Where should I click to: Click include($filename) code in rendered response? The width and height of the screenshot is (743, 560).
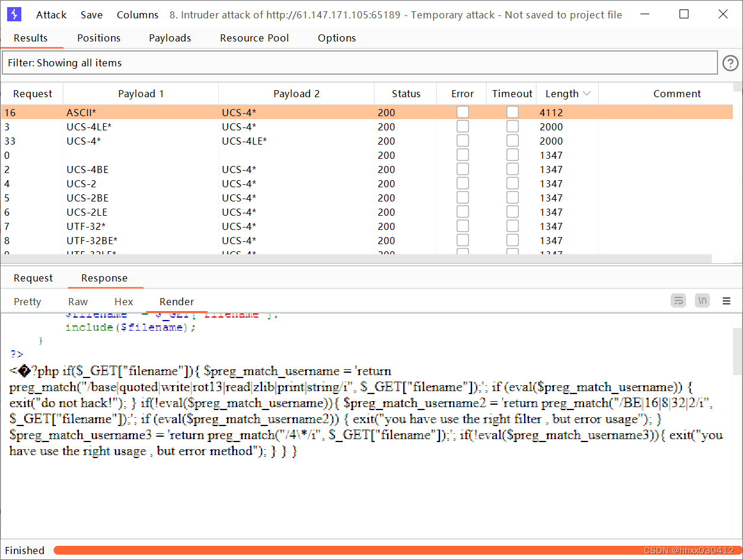click(130, 327)
